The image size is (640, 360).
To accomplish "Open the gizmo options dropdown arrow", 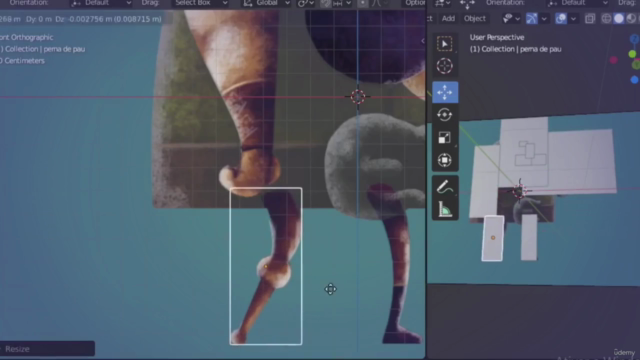I will (x=544, y=19).
